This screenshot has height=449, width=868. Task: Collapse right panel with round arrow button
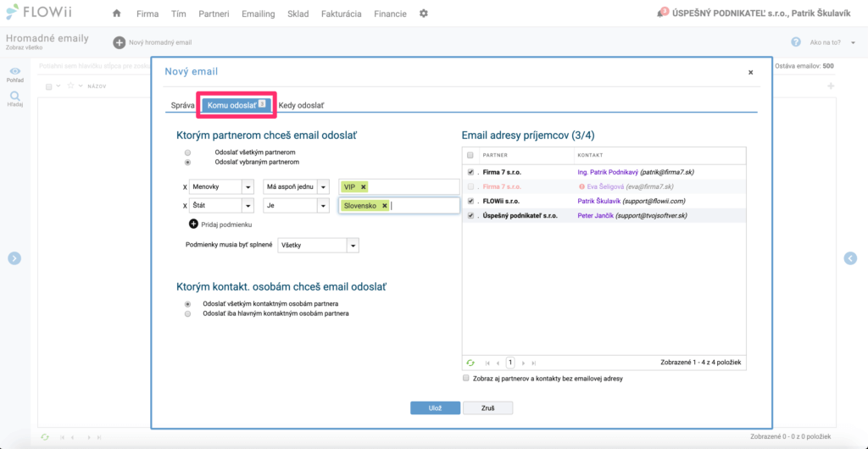(850, 258)
